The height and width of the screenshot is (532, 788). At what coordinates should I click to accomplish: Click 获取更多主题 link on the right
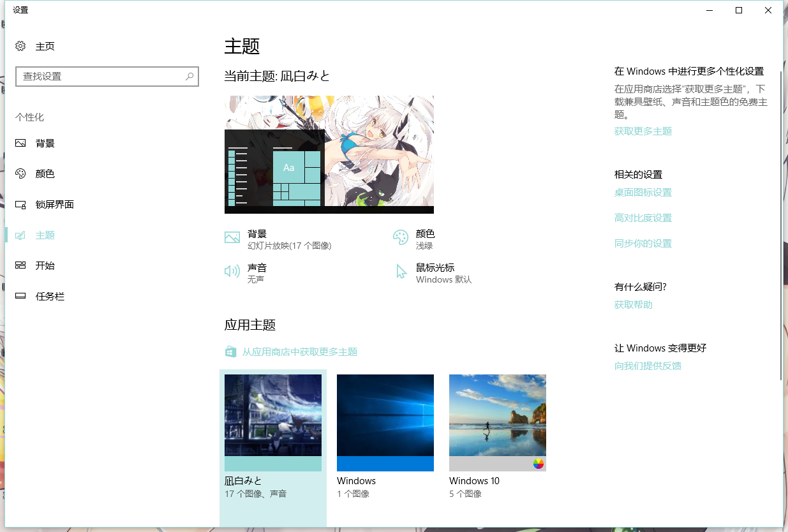[x=643, y=131]
